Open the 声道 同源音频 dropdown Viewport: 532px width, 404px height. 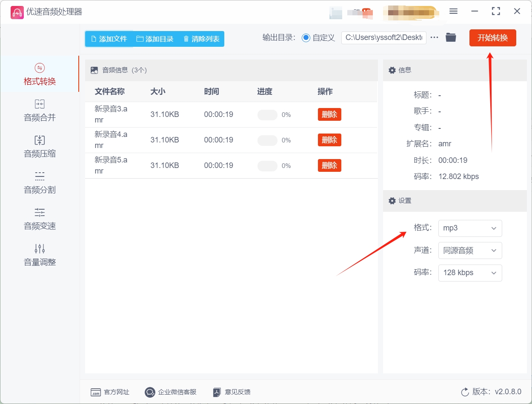click(x=470, y=250)
